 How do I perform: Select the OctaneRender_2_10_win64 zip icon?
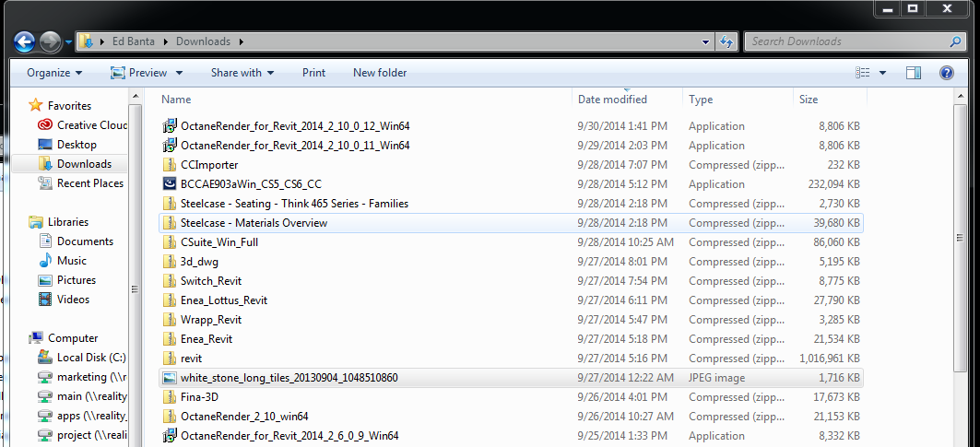pos(170,417)
